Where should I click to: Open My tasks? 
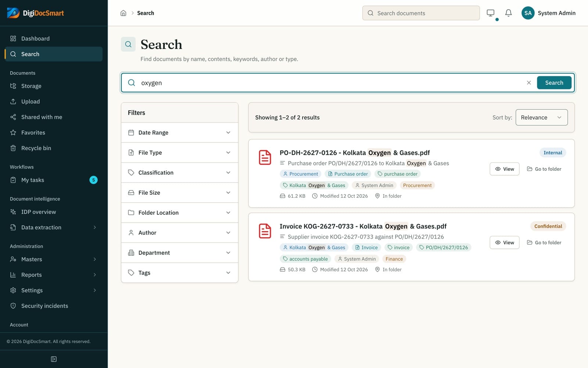click(x=54, y=180)
